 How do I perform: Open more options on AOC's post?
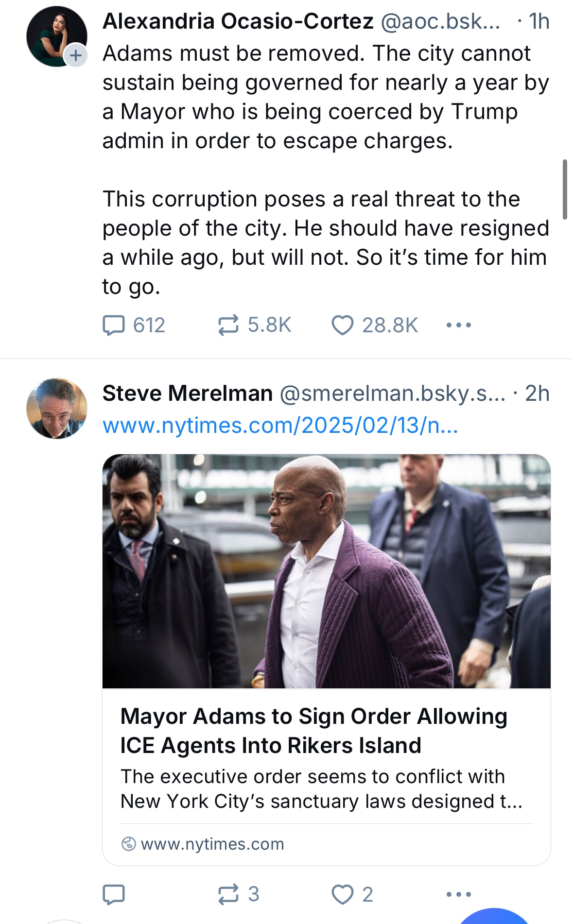[458, 325]
